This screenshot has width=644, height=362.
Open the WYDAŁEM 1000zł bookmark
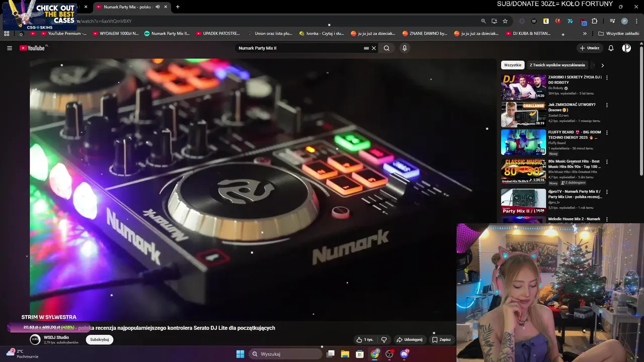(x=116, y=34)
